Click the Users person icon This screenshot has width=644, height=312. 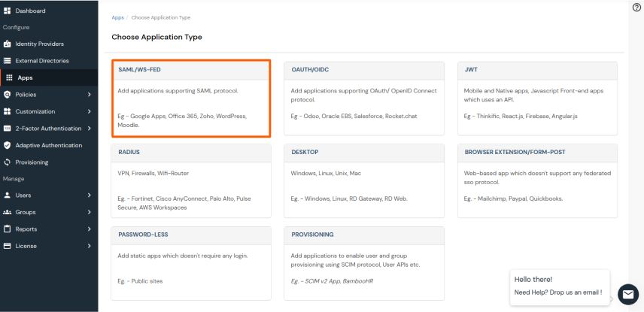(x=7, y=195)
